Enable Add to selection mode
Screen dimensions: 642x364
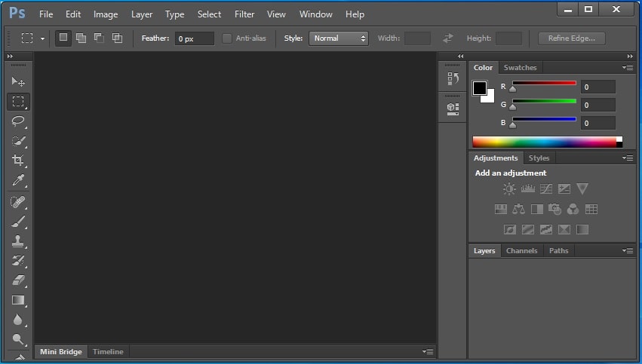click(x=81, y=38)
